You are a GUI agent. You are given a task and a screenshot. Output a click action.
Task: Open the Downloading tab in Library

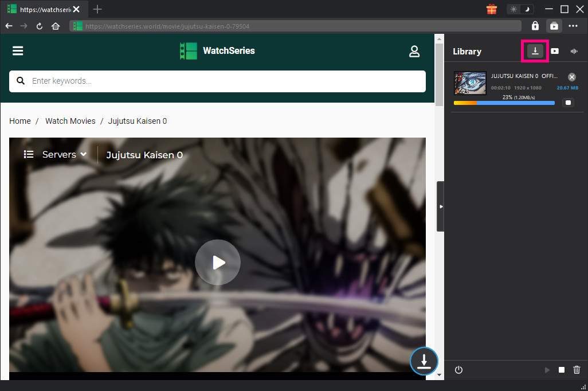535,51
